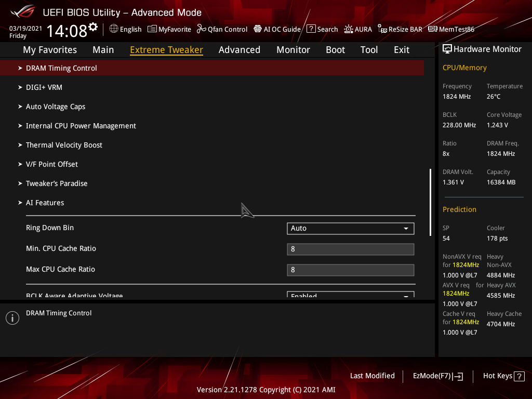
Task: Toggle ReSize BAR icon
Action: point(382,29)
